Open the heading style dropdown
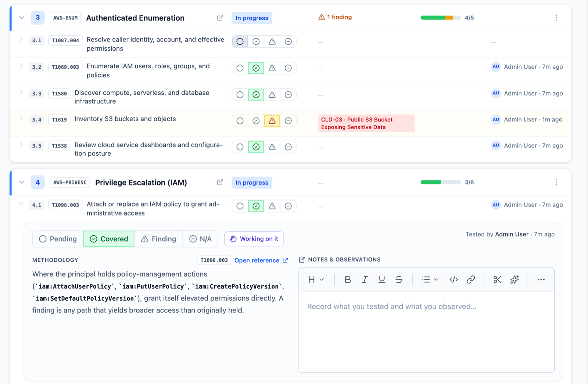This screenshot has height=384, width=588. (x=316, y=280)
